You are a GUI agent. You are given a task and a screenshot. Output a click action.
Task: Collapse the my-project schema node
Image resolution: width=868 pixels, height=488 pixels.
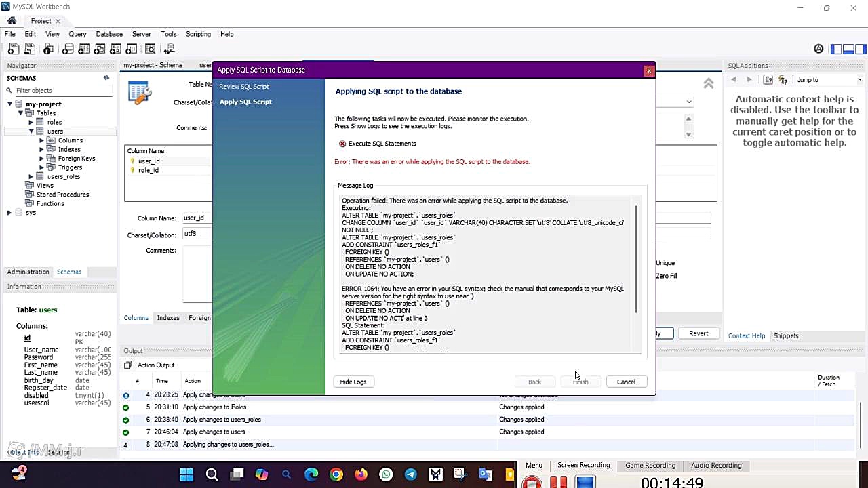(x=10, y=104)
